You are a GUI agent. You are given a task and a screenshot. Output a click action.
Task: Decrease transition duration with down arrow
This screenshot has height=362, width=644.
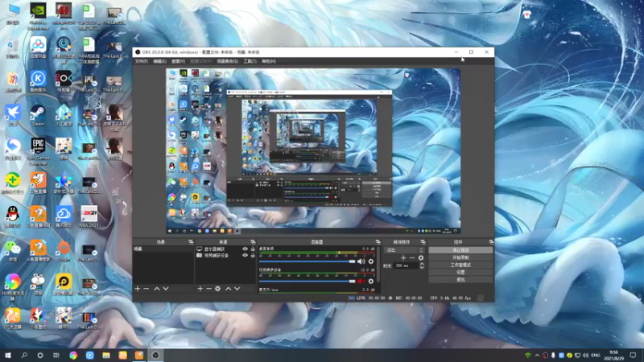[421, 268]
